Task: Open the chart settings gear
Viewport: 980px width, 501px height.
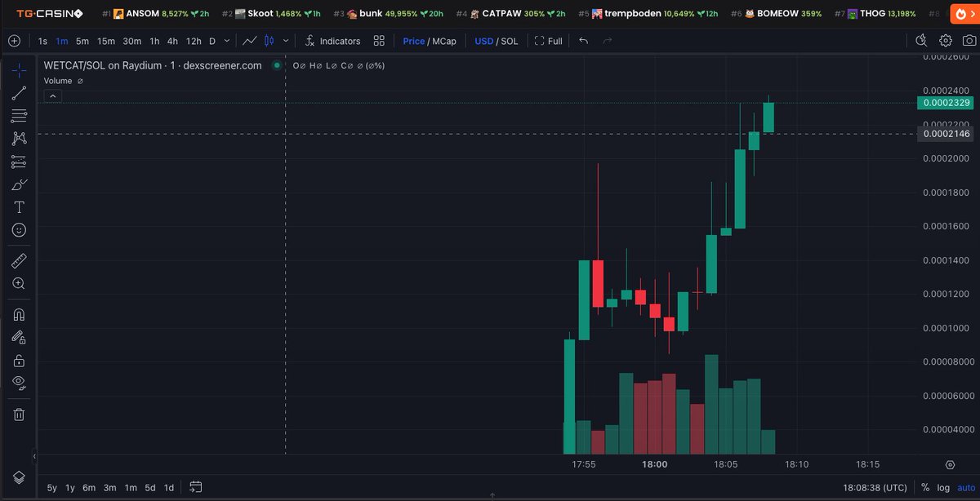Action: pyautogui.click(x=946, y=41)
